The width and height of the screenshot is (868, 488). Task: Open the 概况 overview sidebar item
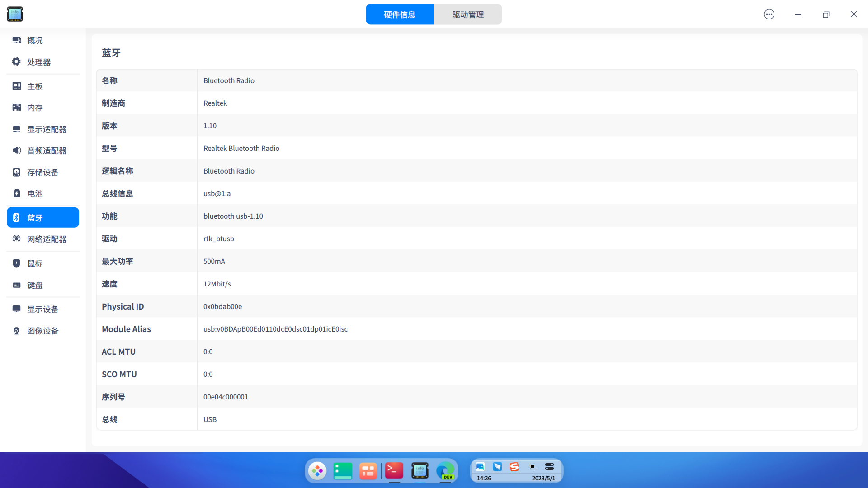click(x=35, y=40)
